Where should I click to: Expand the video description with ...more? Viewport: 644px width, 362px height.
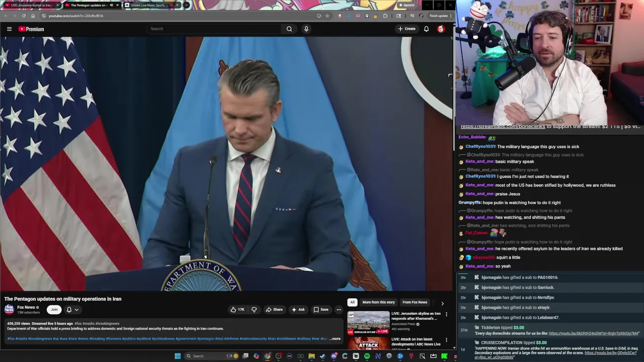click(335, 338)
